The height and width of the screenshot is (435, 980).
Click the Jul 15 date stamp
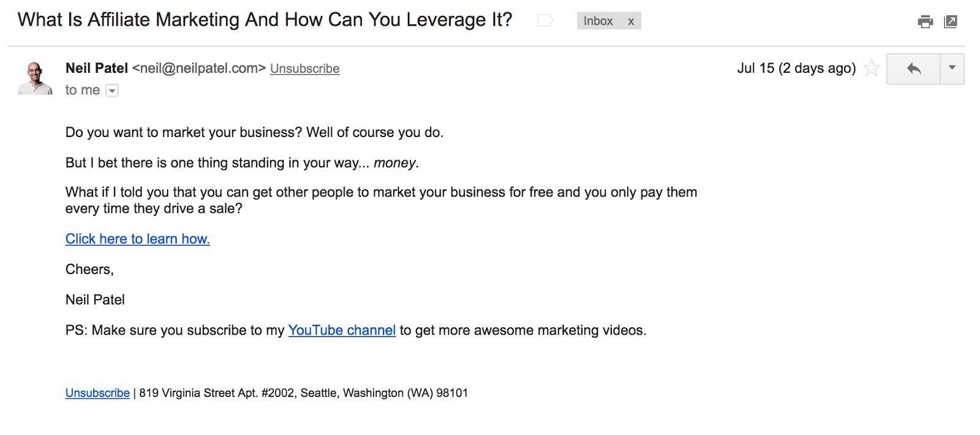[797, 68]
